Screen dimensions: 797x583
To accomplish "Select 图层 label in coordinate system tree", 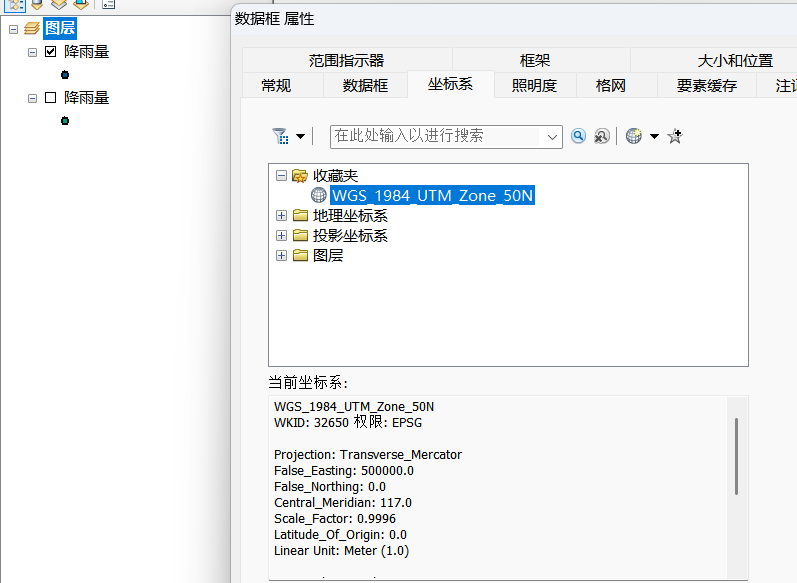I will pyautogui.click(x=328, y=255).
